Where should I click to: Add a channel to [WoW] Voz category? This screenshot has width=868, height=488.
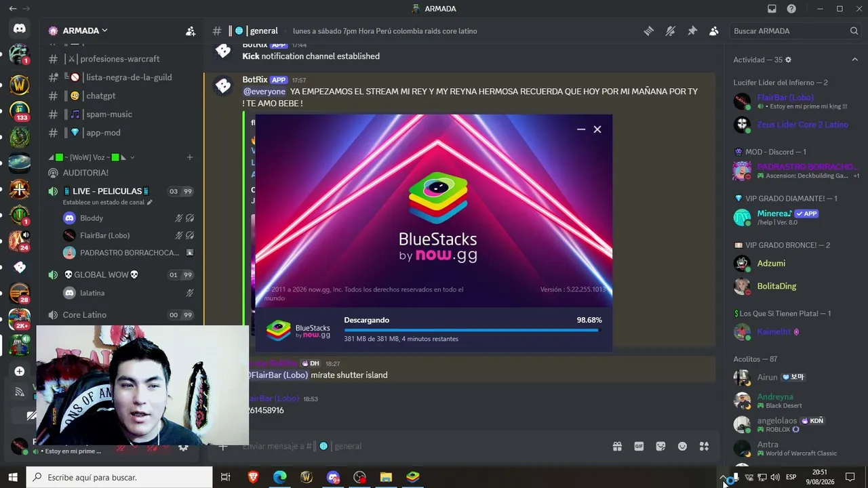coord(190,157)
